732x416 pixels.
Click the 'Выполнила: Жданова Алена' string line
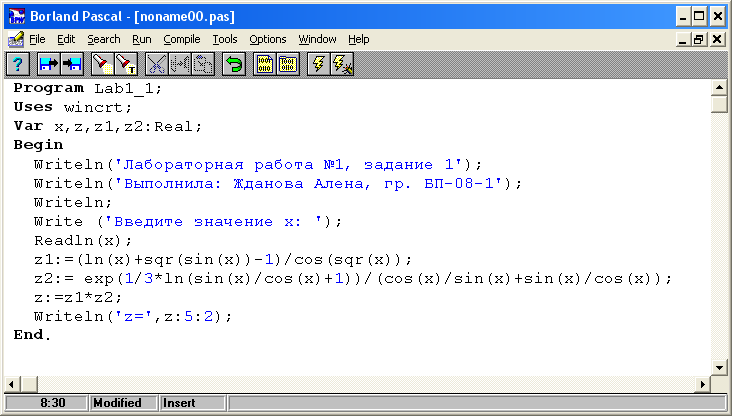[x=278, y=183]
